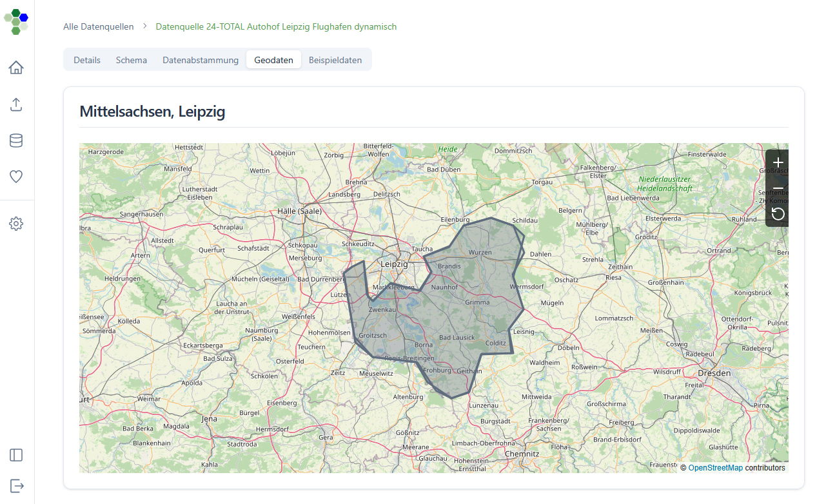Screen dimensions: 826x504
Task: Navigate to Alle Datenquellen breadcrumb
Action: [x=99, y=26]
